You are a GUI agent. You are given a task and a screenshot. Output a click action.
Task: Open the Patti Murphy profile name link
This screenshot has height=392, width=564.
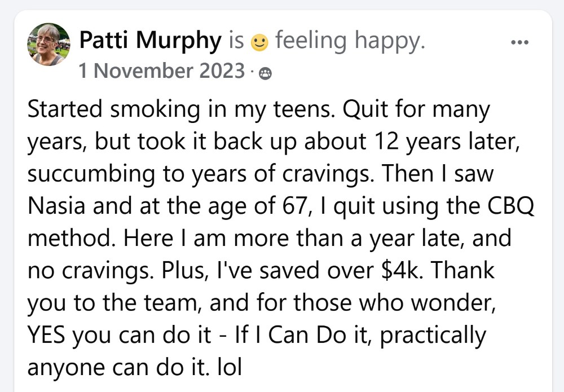pyautogui.click(x=151, y=41)
